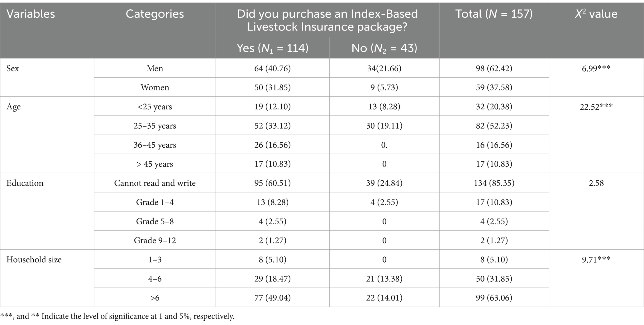
Task: Click the No (N2 = 43) subheader
Action: click(384, 48)
